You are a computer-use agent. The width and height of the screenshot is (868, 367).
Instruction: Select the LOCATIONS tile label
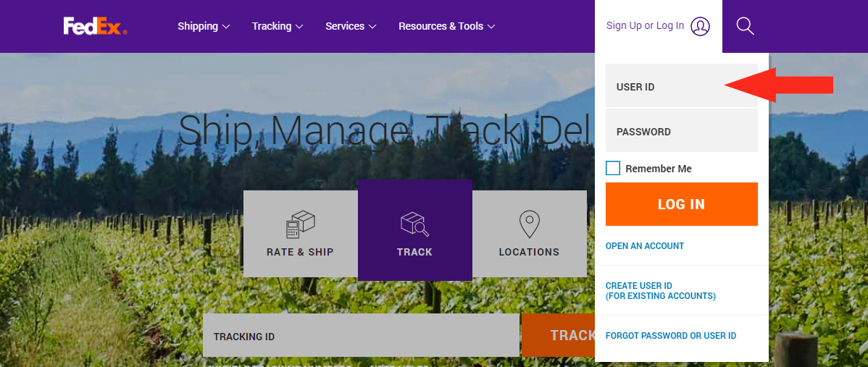click(x=529, y=252)
